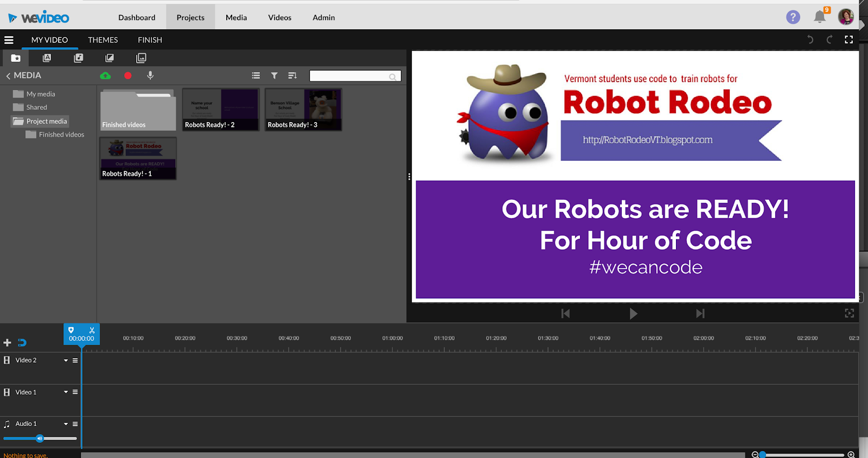Expand editor to fullscreen

pos(849,40)
